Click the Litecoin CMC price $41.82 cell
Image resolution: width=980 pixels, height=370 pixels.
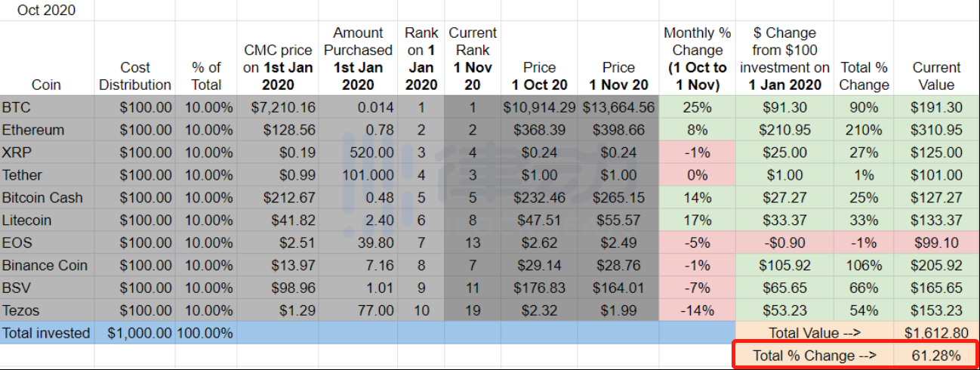tap(277, 220)
